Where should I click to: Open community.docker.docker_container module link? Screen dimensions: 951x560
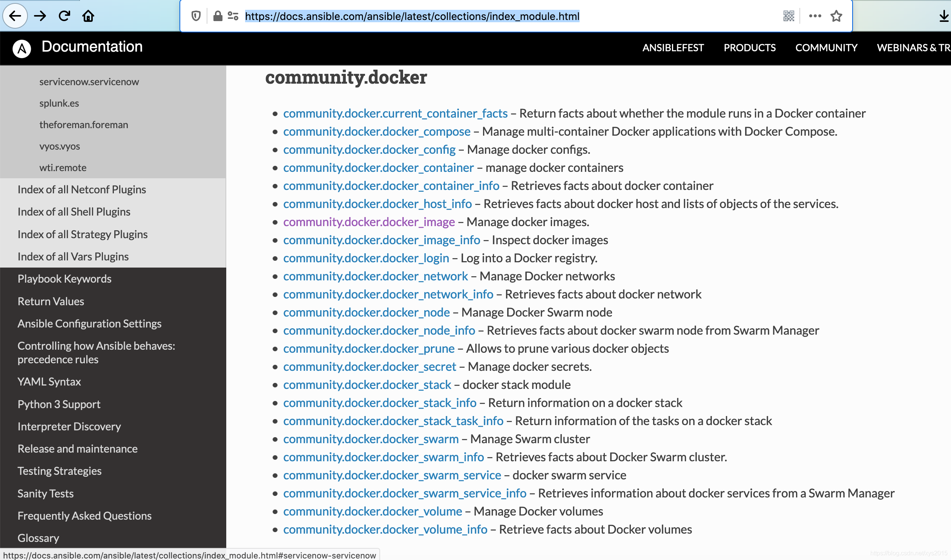379,168
